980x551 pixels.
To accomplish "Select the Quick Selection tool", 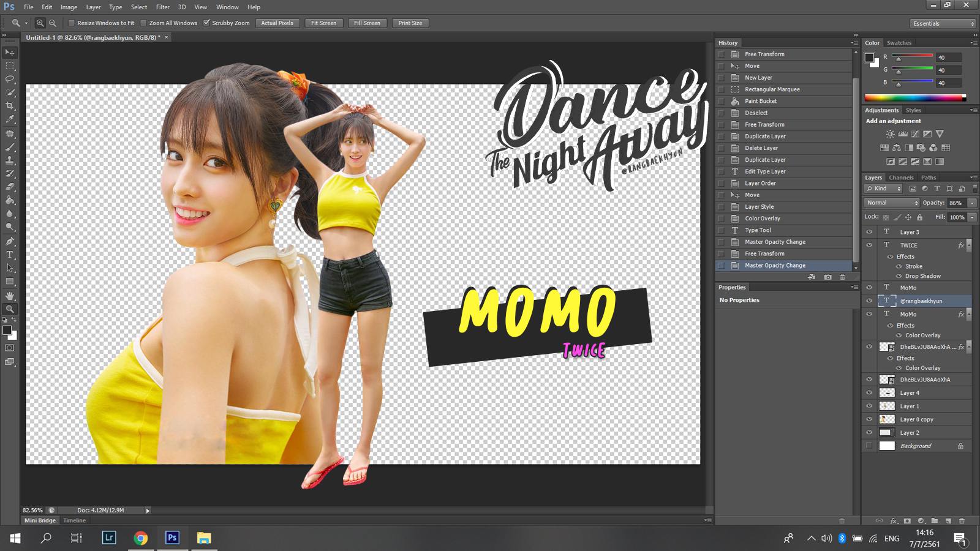I will coord(10,93).
